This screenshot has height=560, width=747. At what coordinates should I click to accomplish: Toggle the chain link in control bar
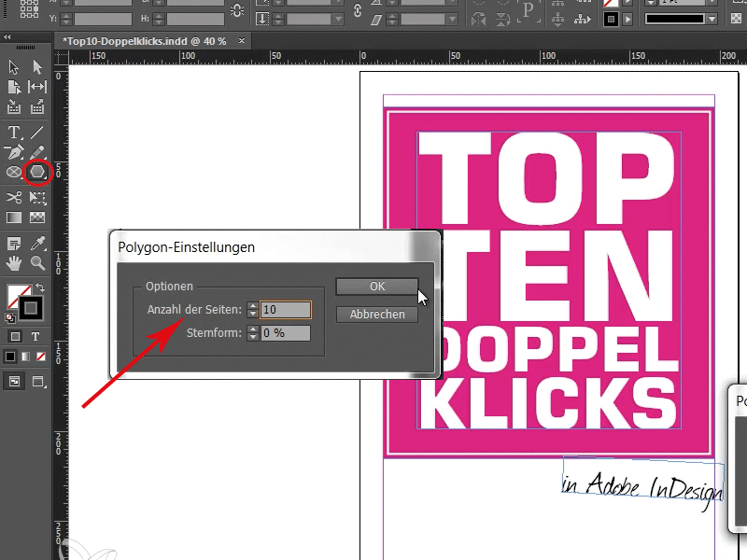pos(358,11)
